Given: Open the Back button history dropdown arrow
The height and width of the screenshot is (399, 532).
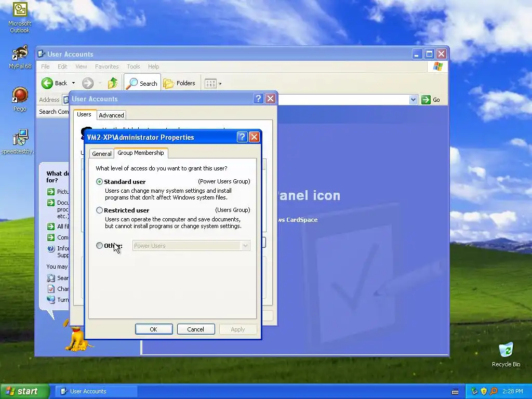Looking at the screenshot, I should coord(73,83).
